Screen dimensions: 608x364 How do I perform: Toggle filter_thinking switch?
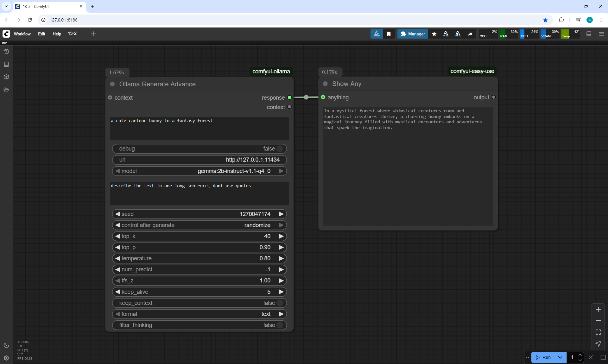[x=280, y=325]
